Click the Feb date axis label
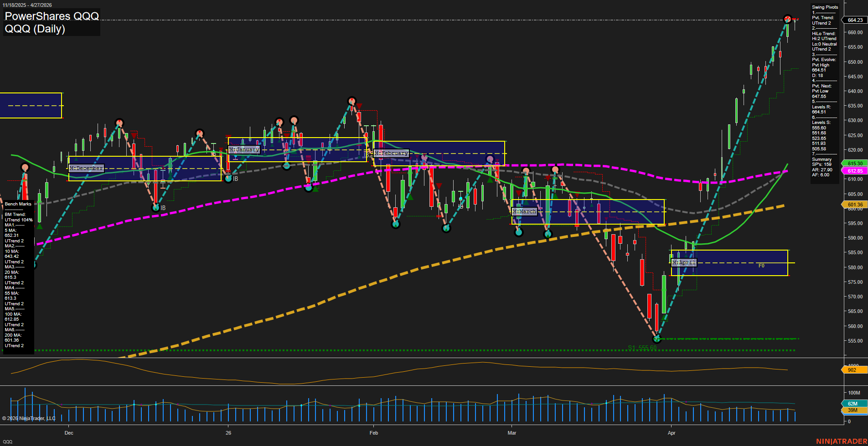868x446 pixels. point(374,433)
